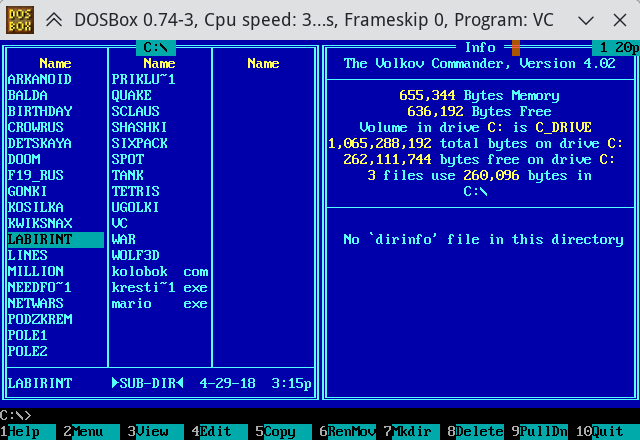Select the SCLAUS folder
The width and height of the screenshot is (640, 440).
click(136, 111)
